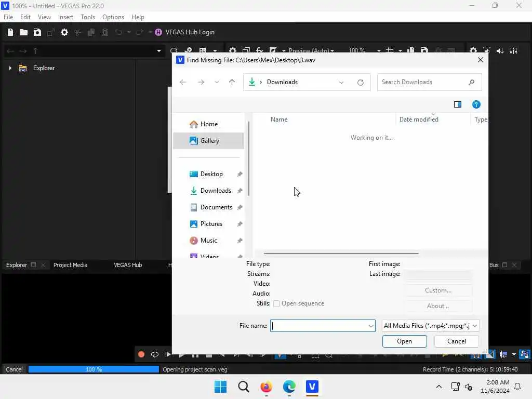The image size is (532, 399).
Task: Click the Explorer views table icon
Action: [203, 50]
